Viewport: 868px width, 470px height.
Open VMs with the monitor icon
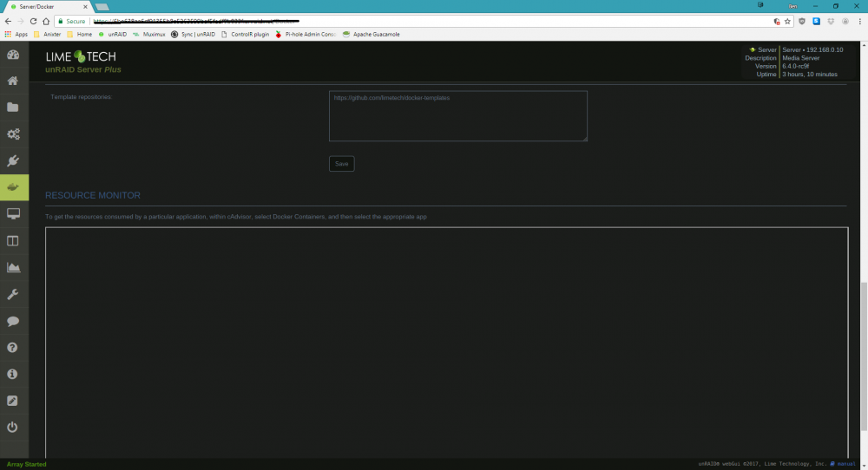tap(13, 214)
